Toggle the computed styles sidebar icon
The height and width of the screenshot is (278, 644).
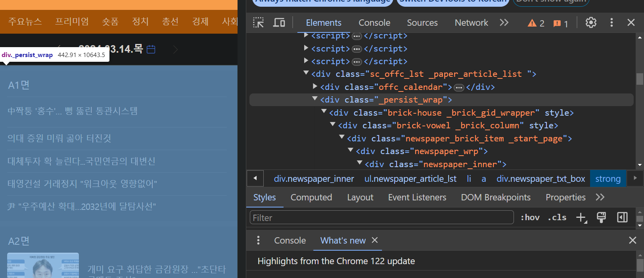[622, 217]
